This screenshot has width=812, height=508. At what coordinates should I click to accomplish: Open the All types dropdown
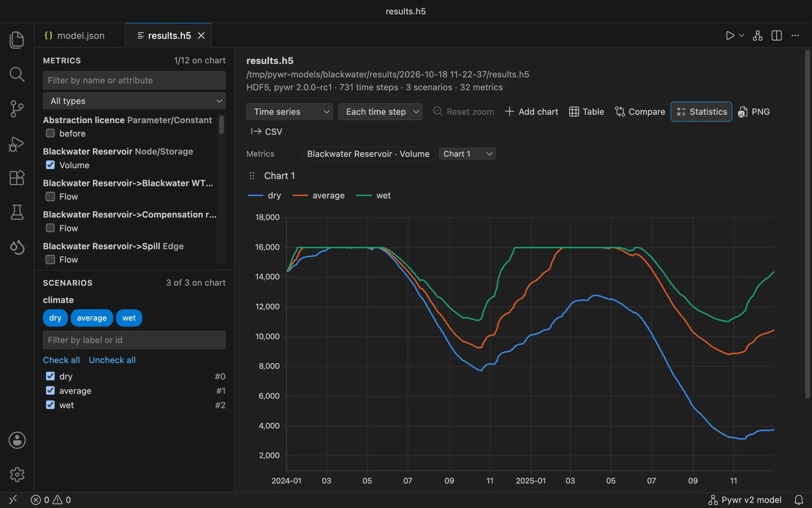coord(134,101)
